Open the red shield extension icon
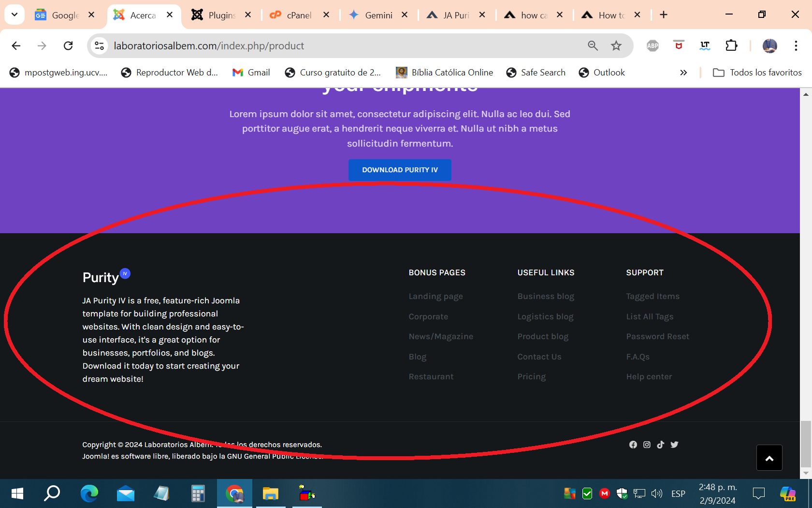 click(x=679, y=45)
